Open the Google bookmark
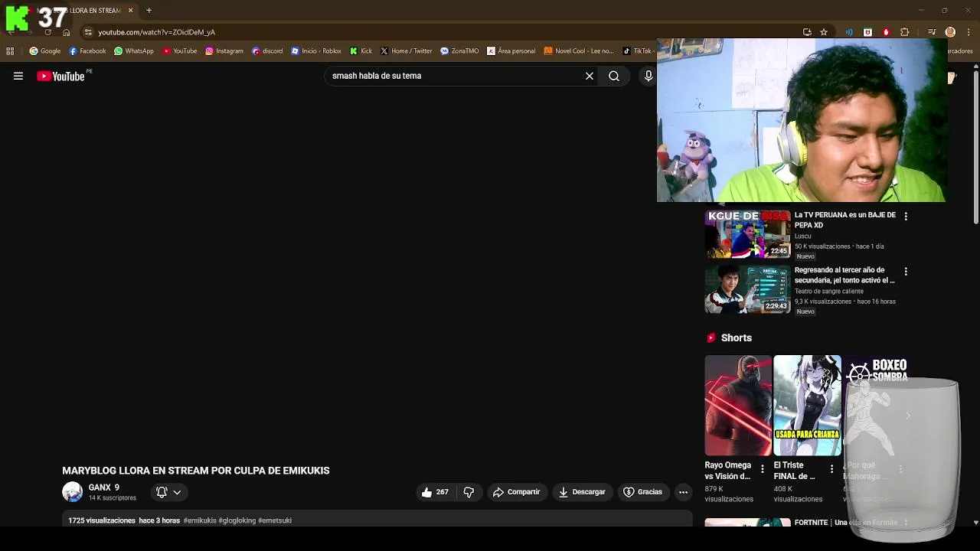 tap(44, 51)
